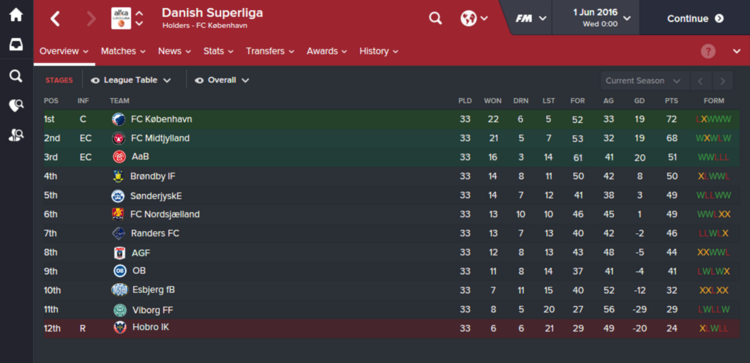Open the Matches tab menu
The width and height of the screenshot is (750, 363).
tap(123, 51)
